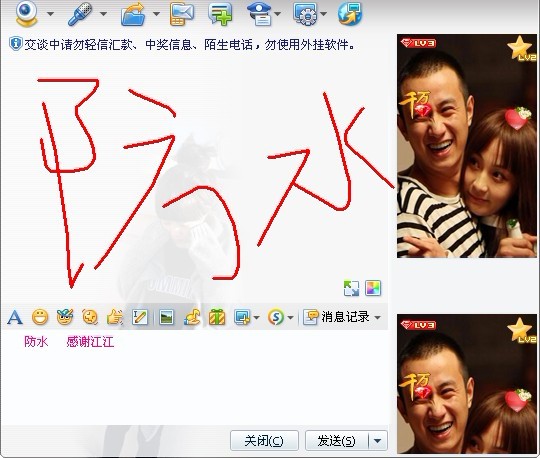Click the 关闭(C) button
The height and width of the screenshot is (458, 540).
264,440
